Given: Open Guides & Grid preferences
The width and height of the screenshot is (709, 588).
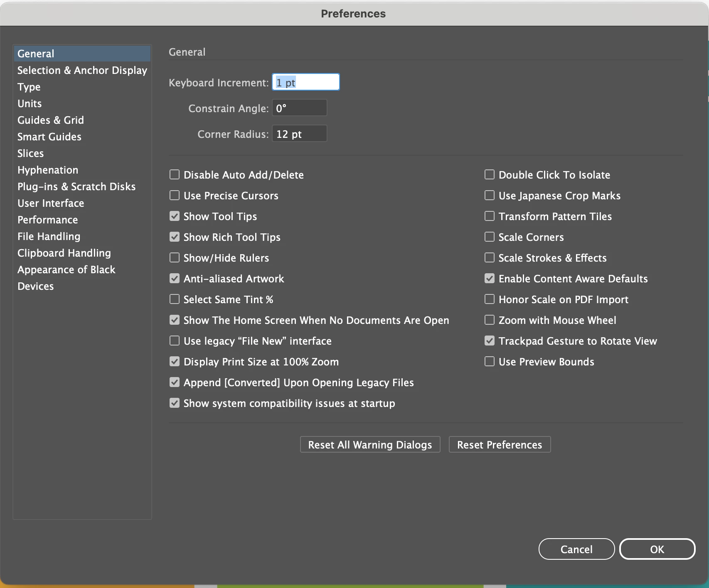Looking at the screenshot, I should (x=82, y=120).
